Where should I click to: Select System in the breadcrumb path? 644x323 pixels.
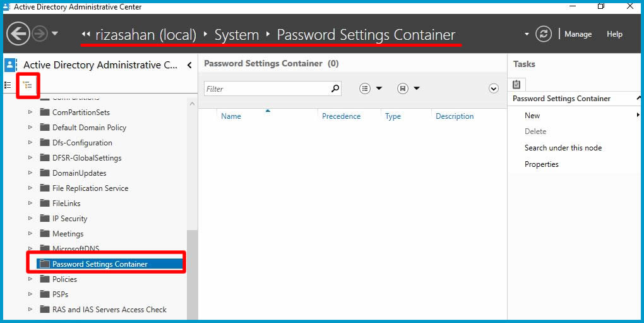coord(237,35)
